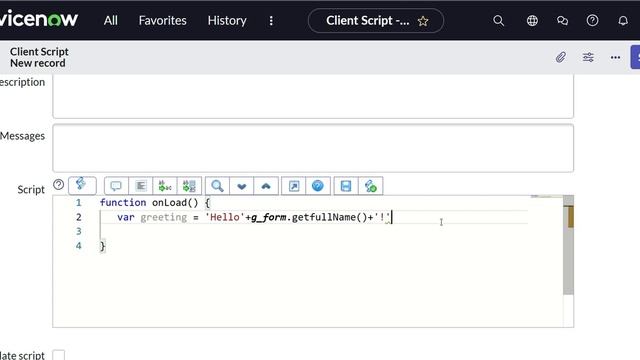Click the replace all icon in editor toolbar
This screenshot has height=360, width=640.
click(x=189, y=186)
